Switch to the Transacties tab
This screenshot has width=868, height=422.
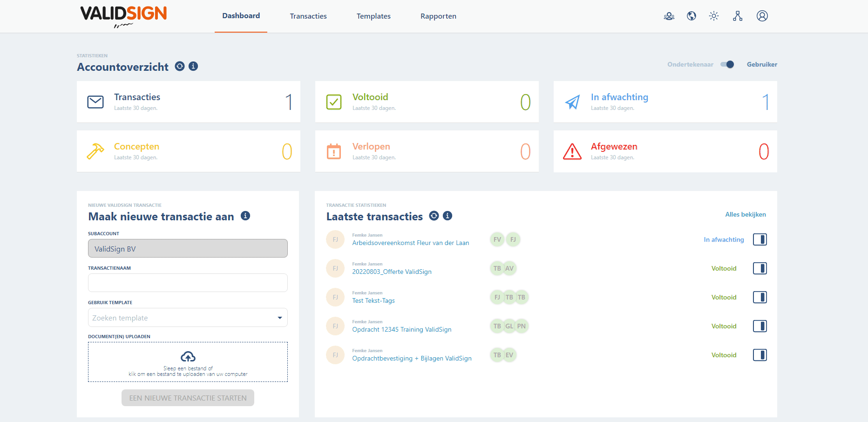(308, 16)
